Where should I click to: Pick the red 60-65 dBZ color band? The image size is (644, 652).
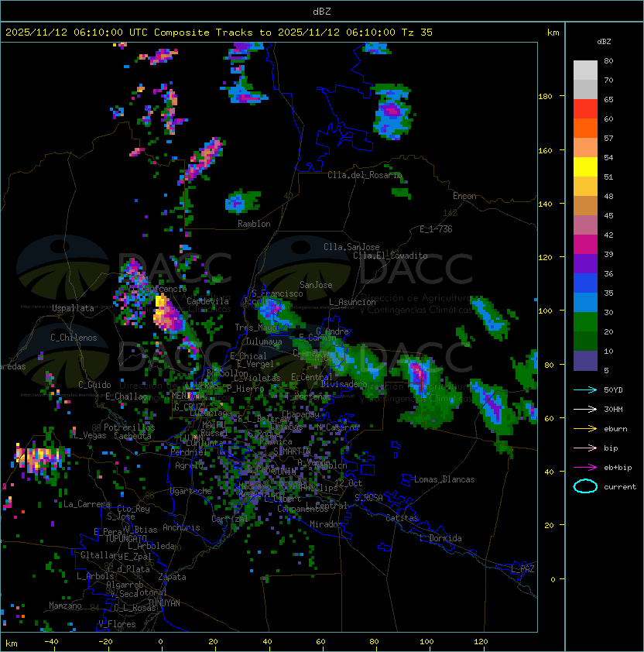click(x=585, y=109)
